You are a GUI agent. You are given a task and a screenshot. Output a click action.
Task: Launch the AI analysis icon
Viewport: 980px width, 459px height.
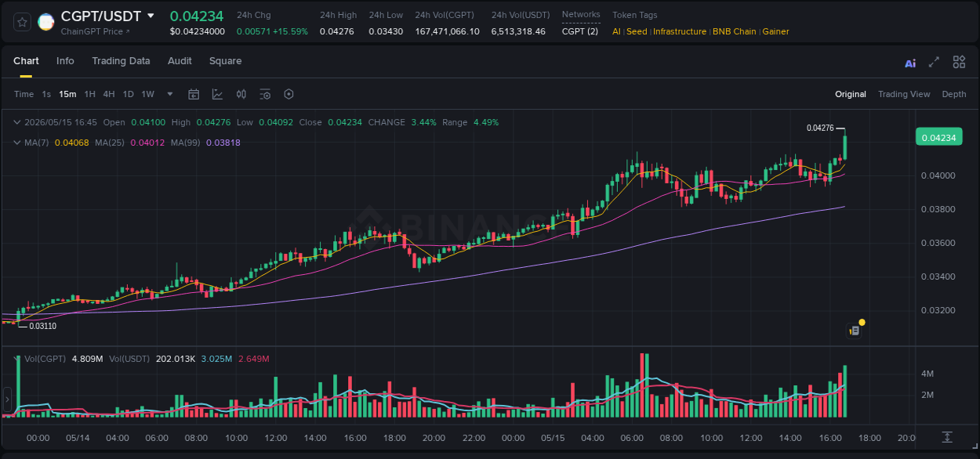point(910,63)
